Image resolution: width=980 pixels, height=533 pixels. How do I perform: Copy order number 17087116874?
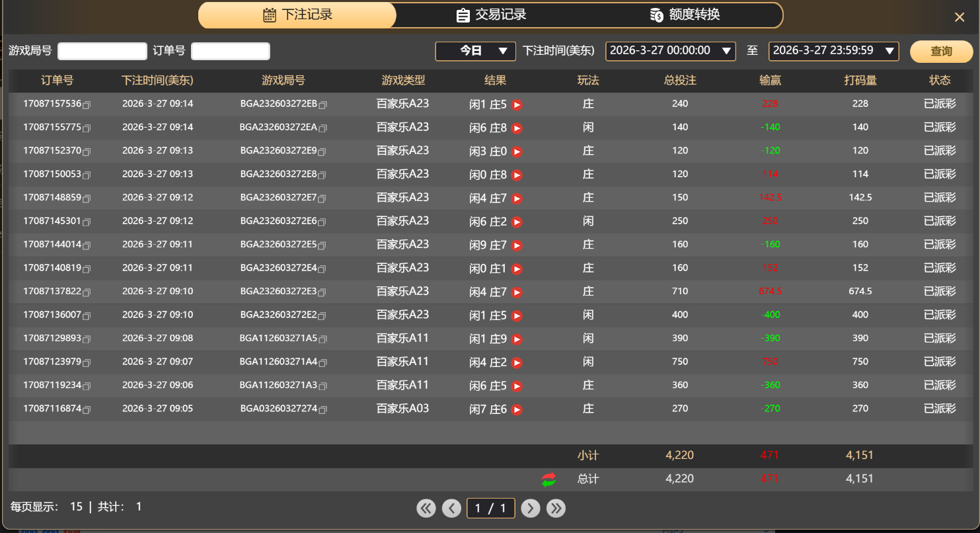[87, 409]
